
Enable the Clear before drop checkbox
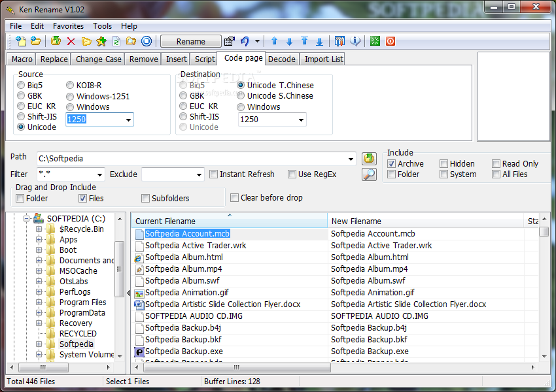point(234,197)
